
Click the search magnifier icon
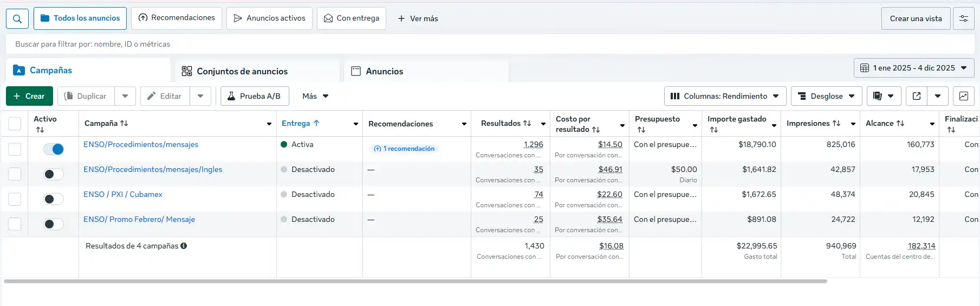tap(17, 18)
